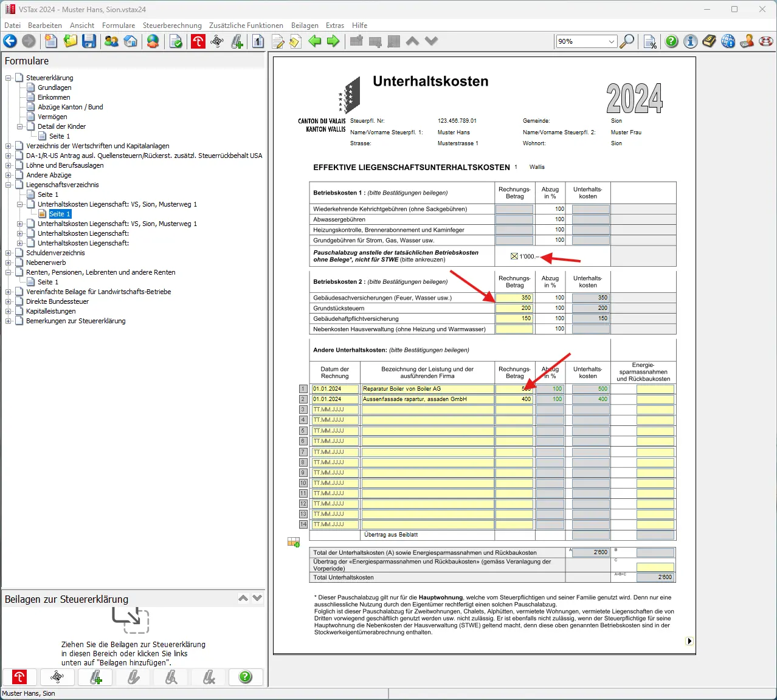Expand the Direkte Bundessteuer tree node
This screenshot has width=777, height=700.
coord(9,301)
